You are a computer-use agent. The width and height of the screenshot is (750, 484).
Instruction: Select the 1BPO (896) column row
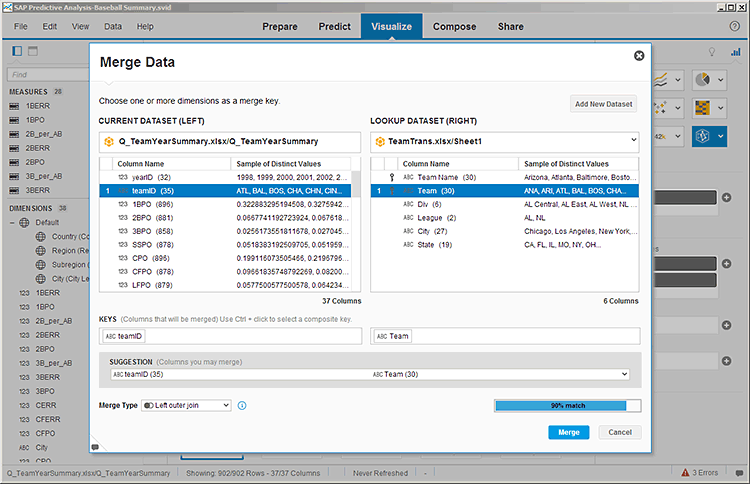click(x=225, y=204)
